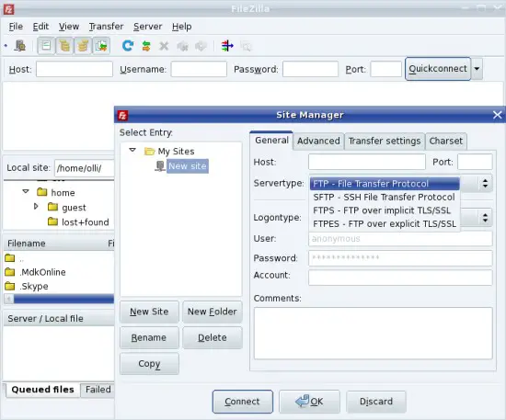Click the Quickconnect button
The image size is (506, 420).
438,69
